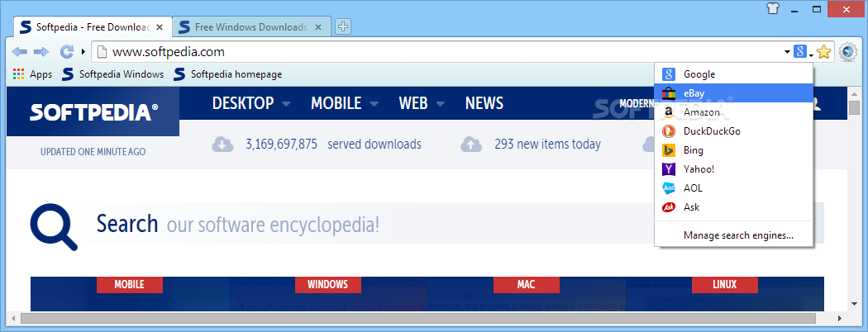Expand the MOBILE navigation menu in header
Viewport: 868px width, 332px height.
coord(345,103)
